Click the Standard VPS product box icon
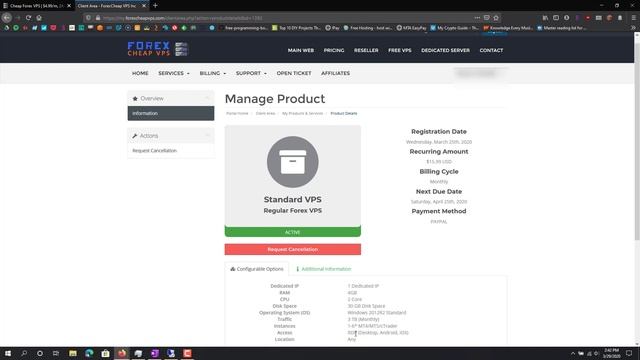Viewport: 640px width, 360px height. pyautogui.click(x=293, y=162)
